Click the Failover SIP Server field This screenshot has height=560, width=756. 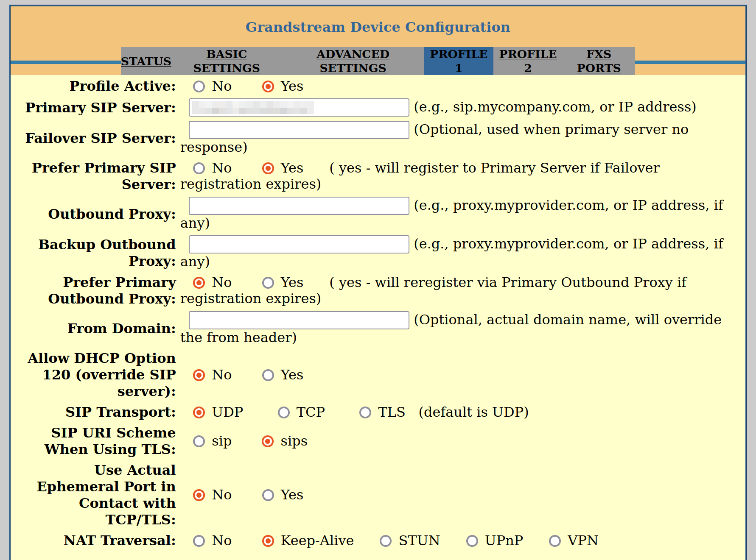coord(299,130)
